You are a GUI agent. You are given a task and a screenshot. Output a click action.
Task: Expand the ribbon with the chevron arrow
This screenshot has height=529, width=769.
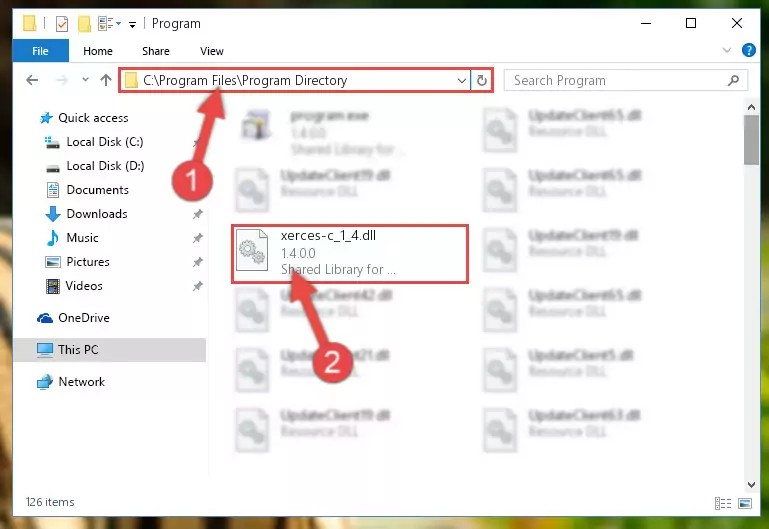tap(727, 50)
